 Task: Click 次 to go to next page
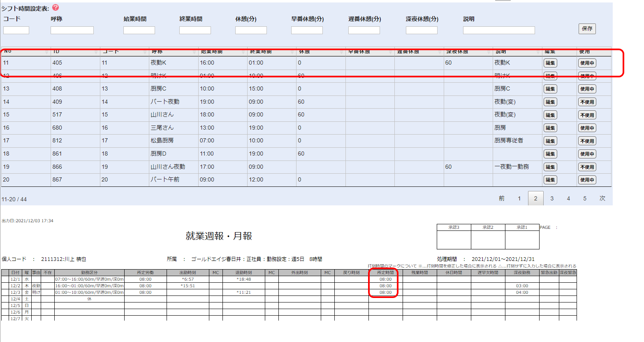(602, 198)
